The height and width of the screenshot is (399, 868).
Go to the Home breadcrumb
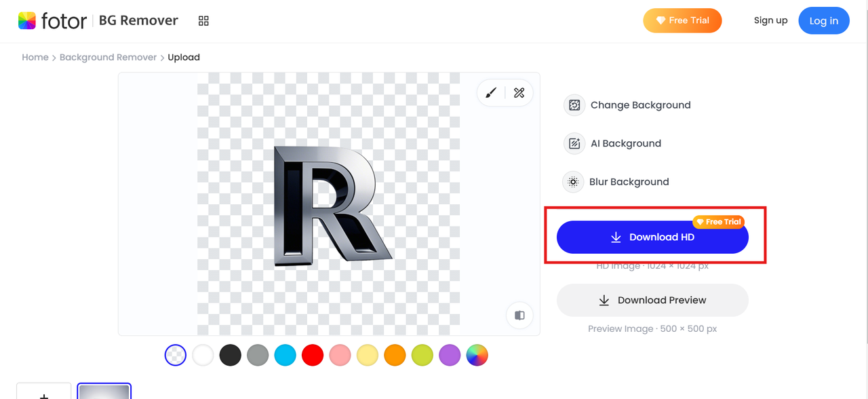(x=35, y=58)
